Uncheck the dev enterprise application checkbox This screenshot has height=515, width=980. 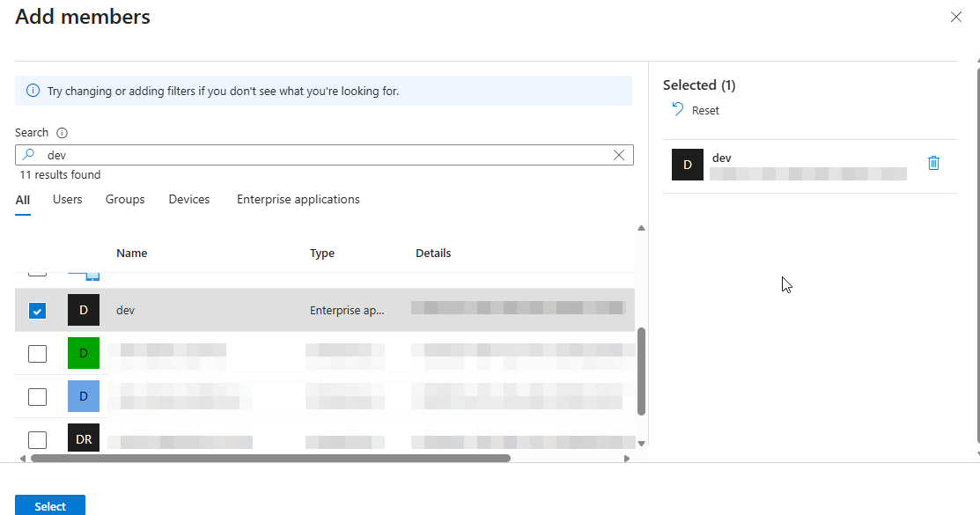(37, 311)
